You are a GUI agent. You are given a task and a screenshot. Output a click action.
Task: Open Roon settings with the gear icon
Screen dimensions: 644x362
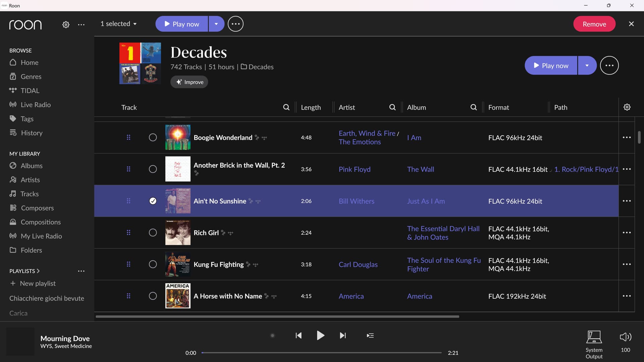[x=66, y=24]
